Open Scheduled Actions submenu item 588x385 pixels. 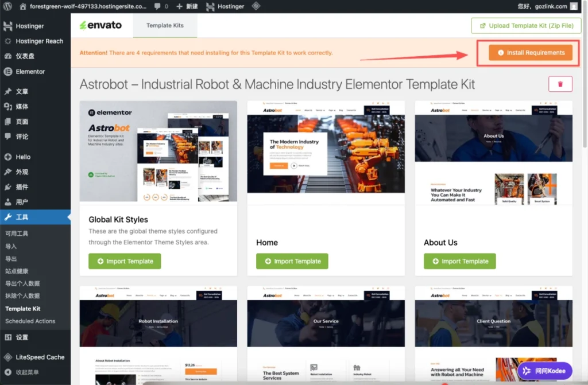point(30,321)
